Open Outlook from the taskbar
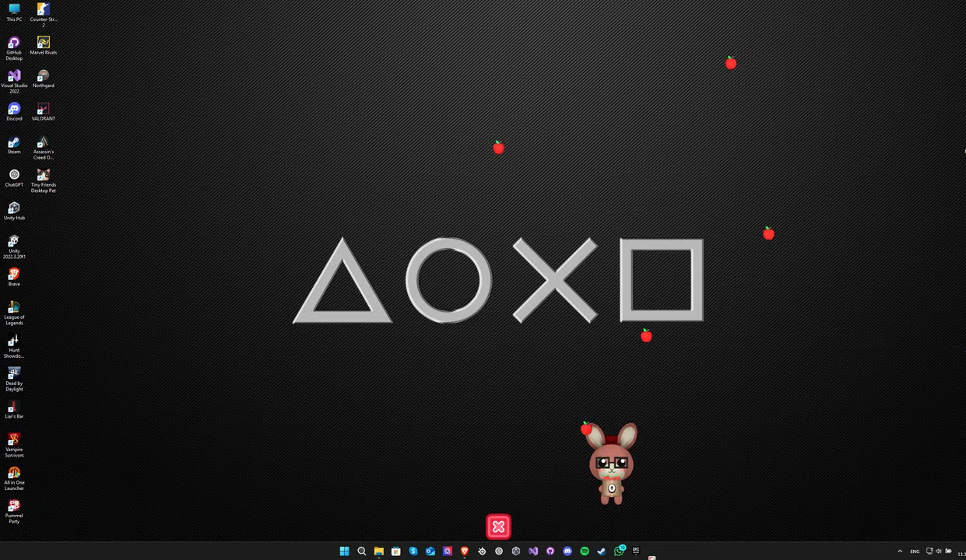Viewport: 966px width, 560px height. click(x=430, y=551)
